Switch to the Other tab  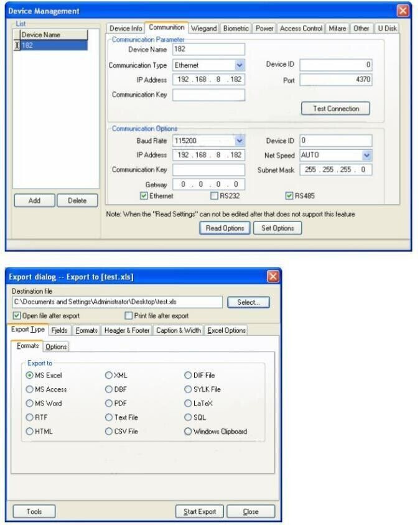pos(361,29)
